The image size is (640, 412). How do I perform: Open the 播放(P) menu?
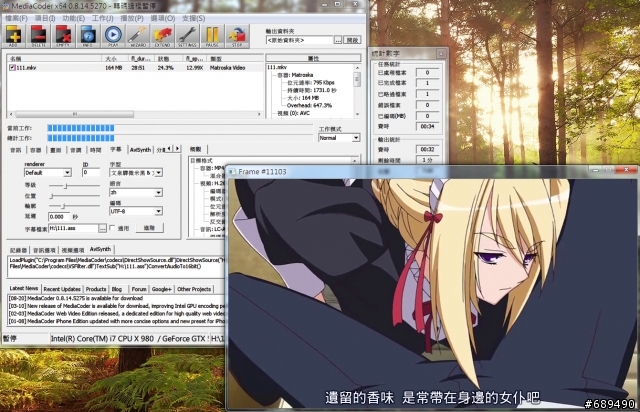pos(132,18)
